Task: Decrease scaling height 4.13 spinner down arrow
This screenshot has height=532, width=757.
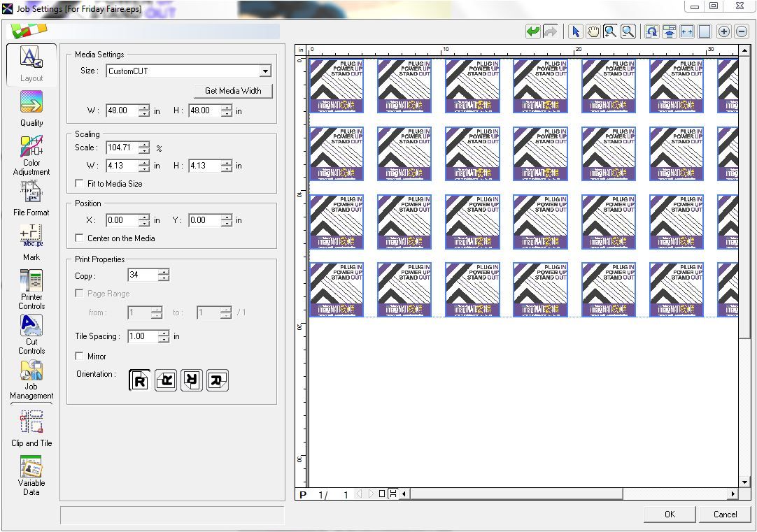Action: (227, 168)
